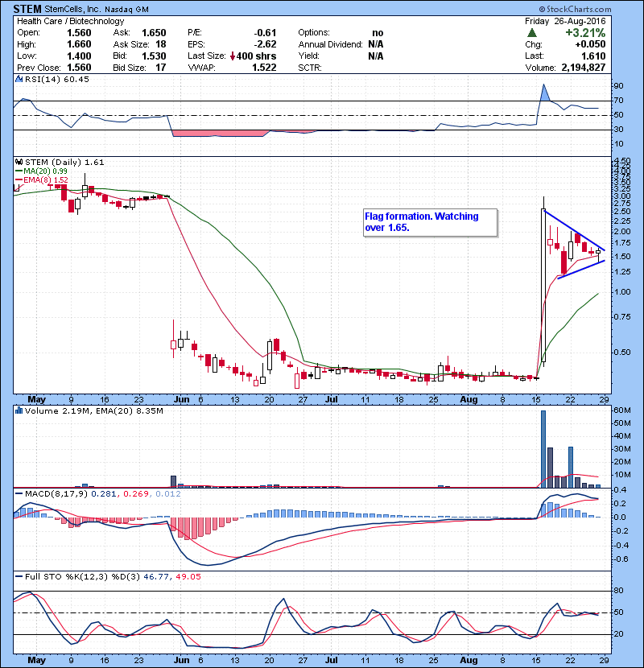Click the Ask price 1.650
644x668 pixels.
154,33
